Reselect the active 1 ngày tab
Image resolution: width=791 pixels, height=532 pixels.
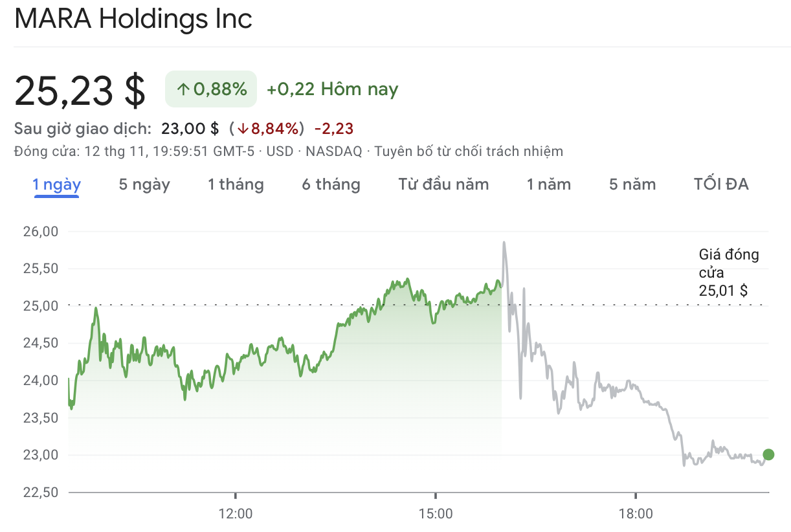[x=56, y=184]
